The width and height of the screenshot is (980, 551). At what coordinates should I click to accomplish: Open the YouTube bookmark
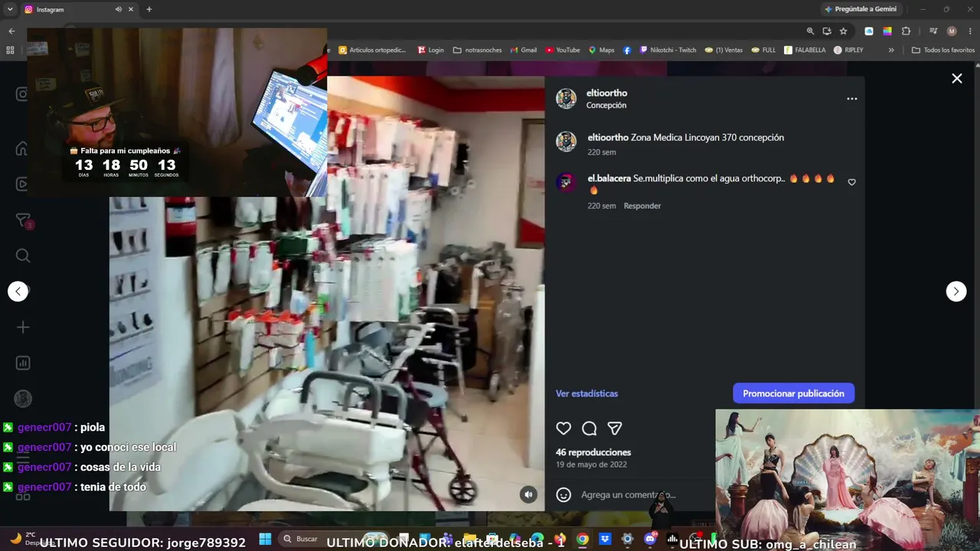pyautogui.click(x=563, y=50)
